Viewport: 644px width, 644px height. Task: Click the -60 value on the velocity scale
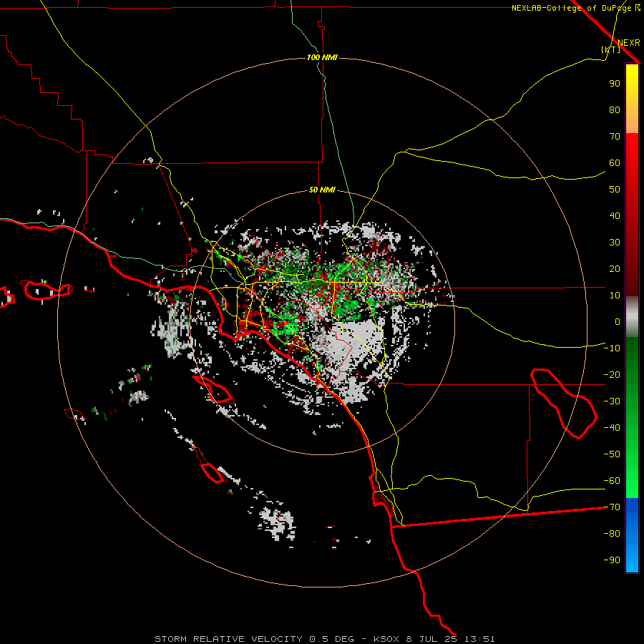[612, 481]
